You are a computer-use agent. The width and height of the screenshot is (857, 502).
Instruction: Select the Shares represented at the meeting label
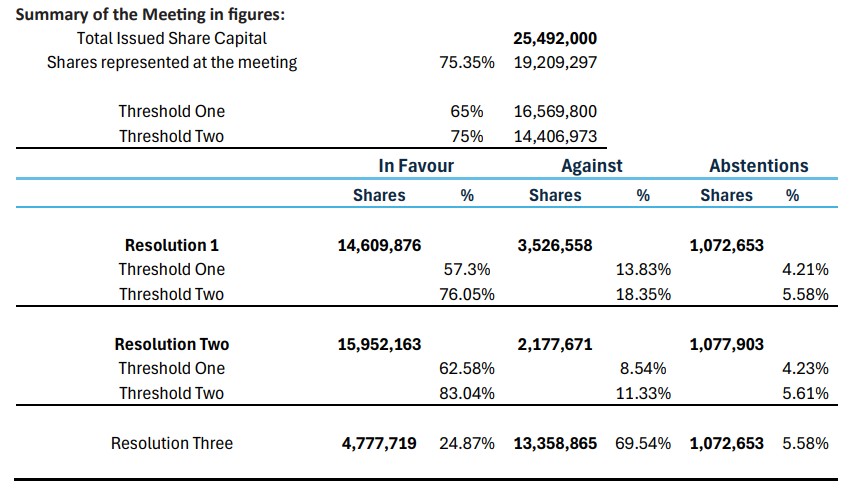(x=172, y=62)
